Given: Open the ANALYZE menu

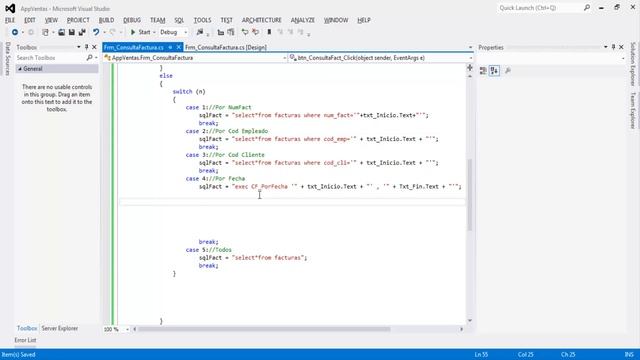Looking at the screenshot, I should pyautogui.click(x=303, y=20).
